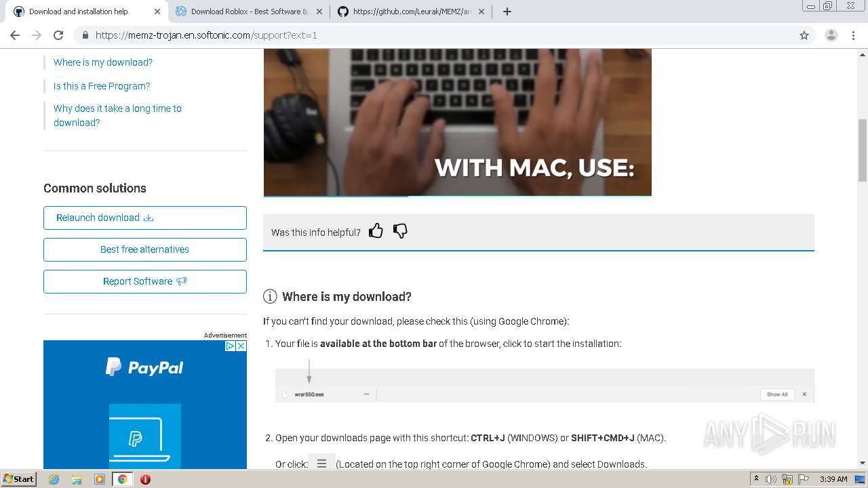Switch to the GitHub Leurak MEMZ tab
The image size is (868, 488).
[412, 12]
